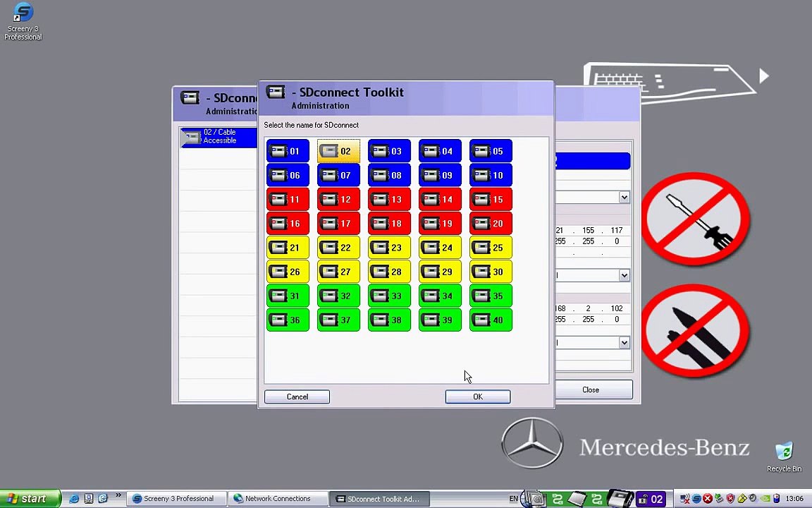812x508 pixels.
Task: Open the Recycle Bin desktop icon
Action: pyautogui.click(x=784, y=456)
